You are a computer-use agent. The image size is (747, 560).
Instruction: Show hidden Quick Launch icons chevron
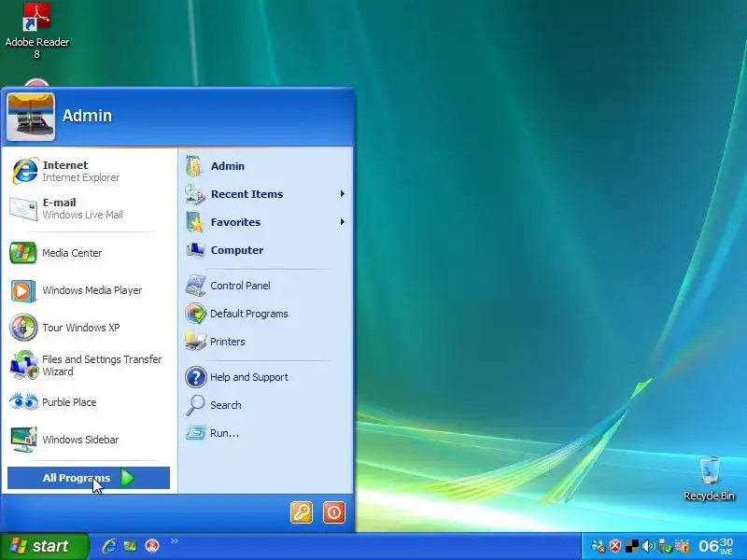coord(175,540)
